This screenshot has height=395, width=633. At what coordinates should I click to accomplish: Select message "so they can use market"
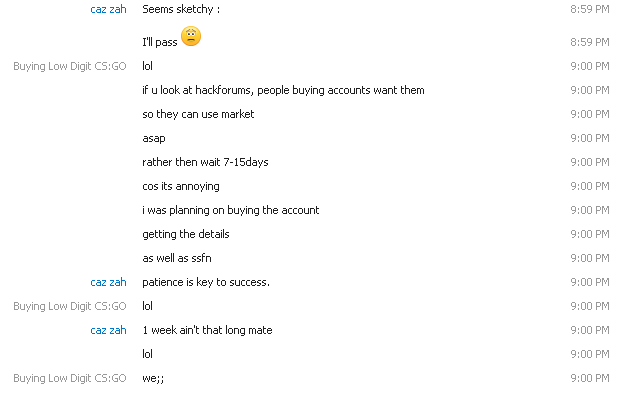coord(198,114)
